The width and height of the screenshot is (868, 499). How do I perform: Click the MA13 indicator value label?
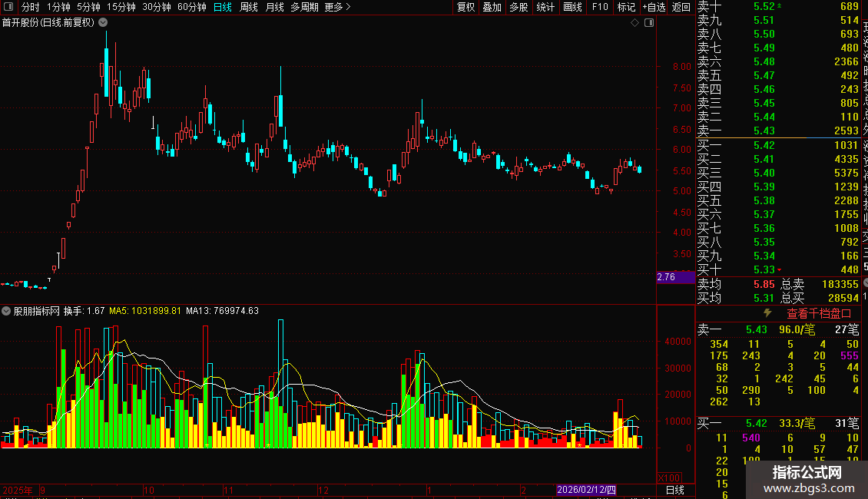coord(223,311)
